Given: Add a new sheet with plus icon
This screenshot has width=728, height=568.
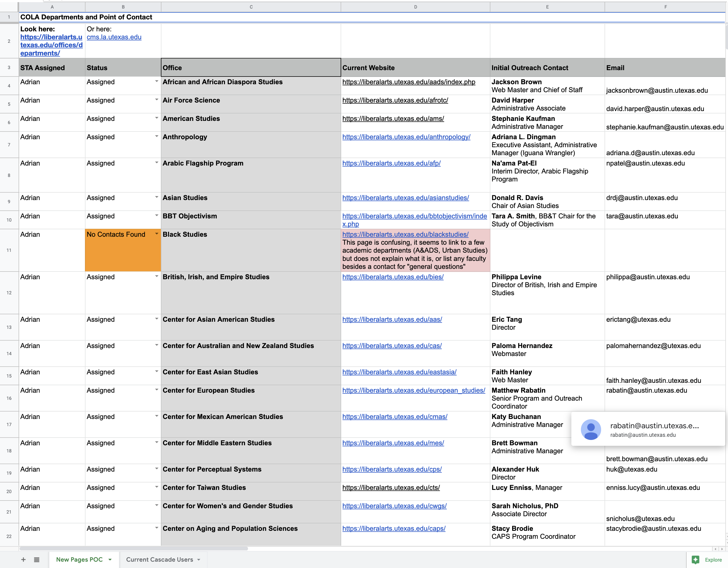Looking at the screenshot, I should (23, 560).
